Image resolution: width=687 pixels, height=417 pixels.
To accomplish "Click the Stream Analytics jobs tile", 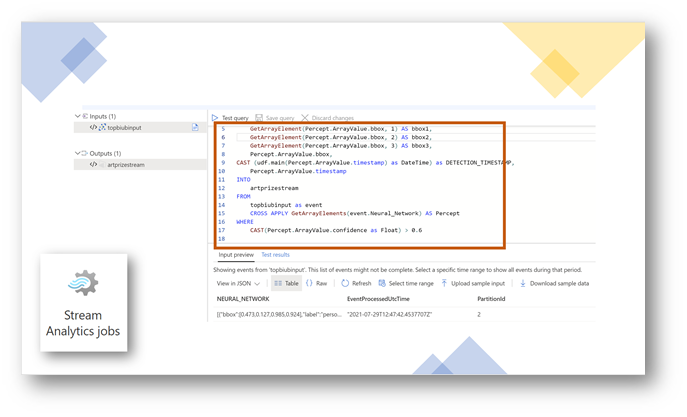I will coord(84,303).
